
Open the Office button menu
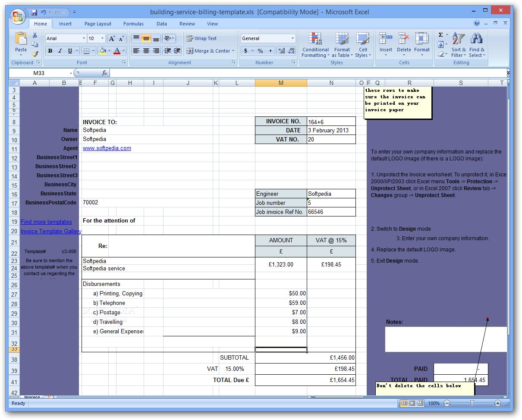coord(18,17)
